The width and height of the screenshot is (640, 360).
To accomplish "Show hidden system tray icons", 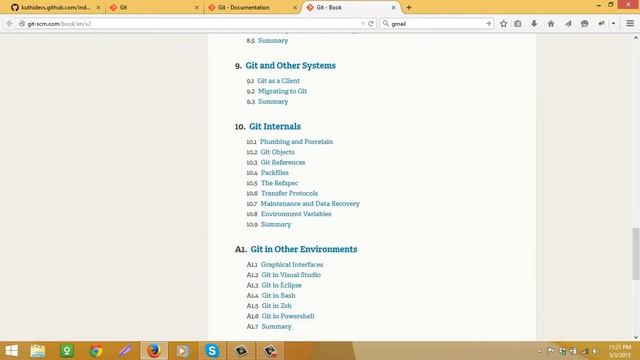I will 540,351.
